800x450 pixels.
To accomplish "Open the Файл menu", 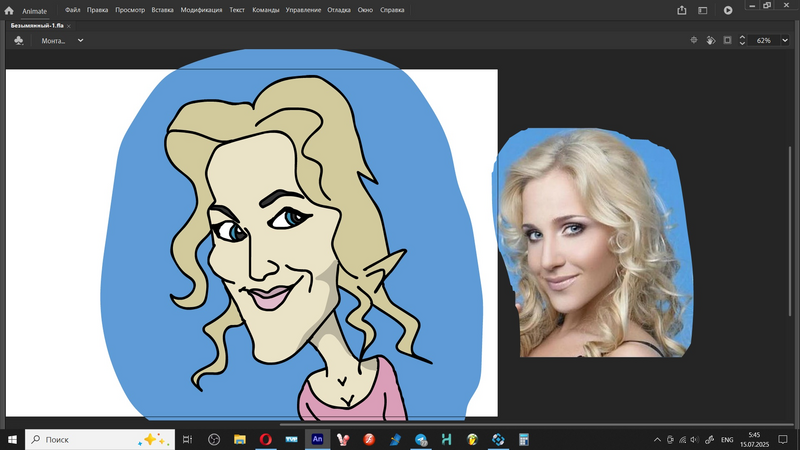I will click(x=72, y=10).
